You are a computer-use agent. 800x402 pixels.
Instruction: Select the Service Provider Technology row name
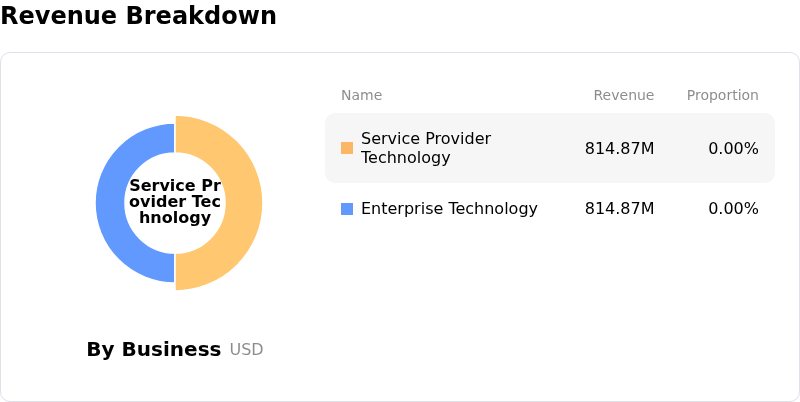(413, 148)
